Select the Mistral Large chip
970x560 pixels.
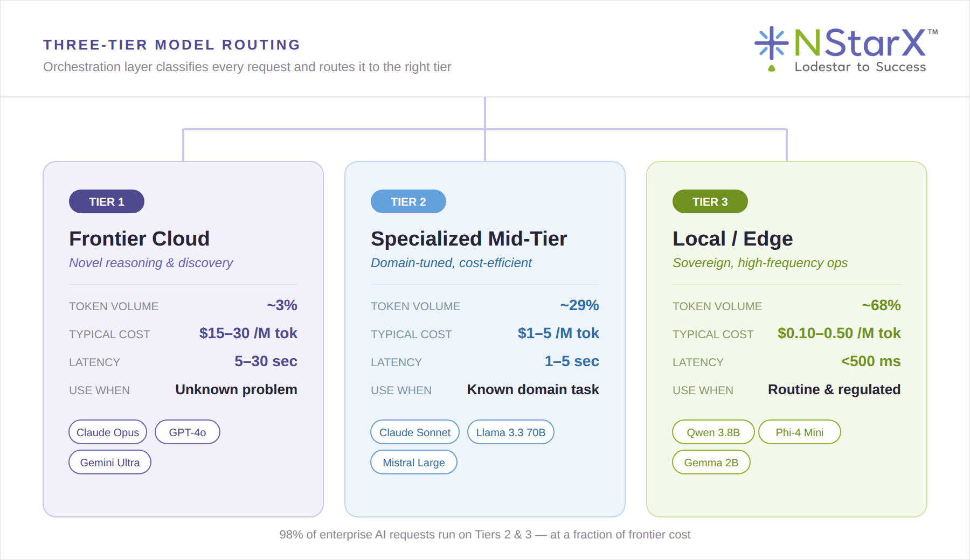(414, 462)
